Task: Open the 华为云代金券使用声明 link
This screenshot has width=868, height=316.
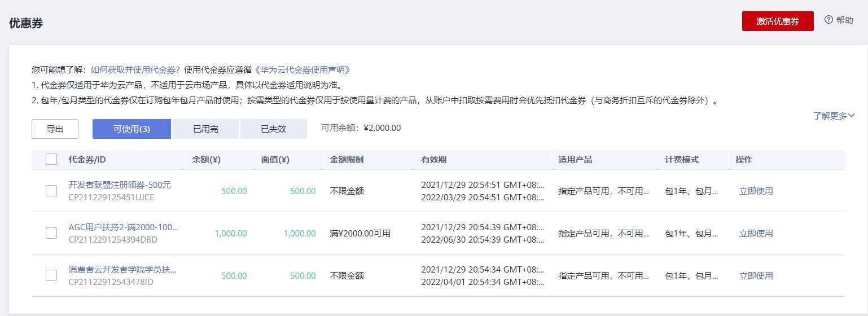Action: [x=303, y=70]
